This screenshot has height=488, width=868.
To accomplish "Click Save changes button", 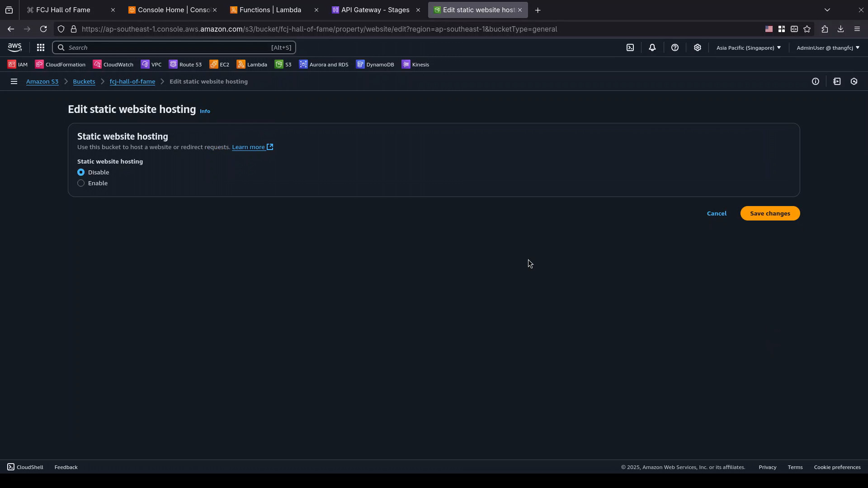I will tap(770, 213).
